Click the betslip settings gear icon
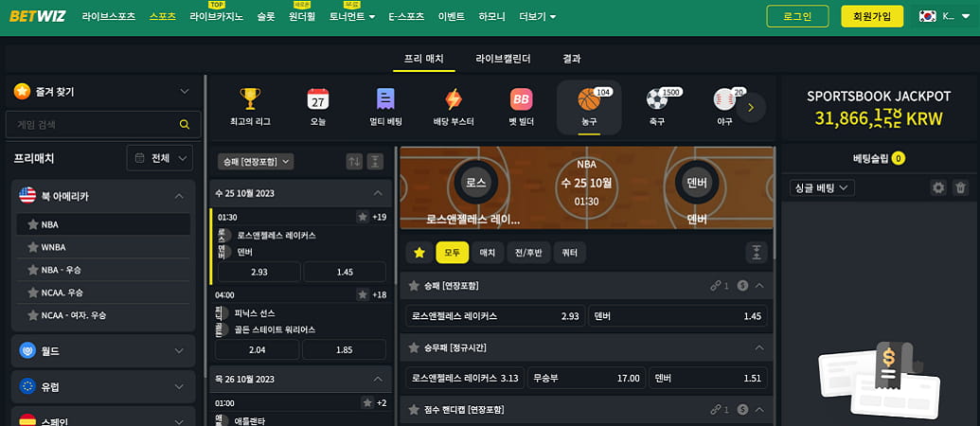 click(x=938, y=187)
